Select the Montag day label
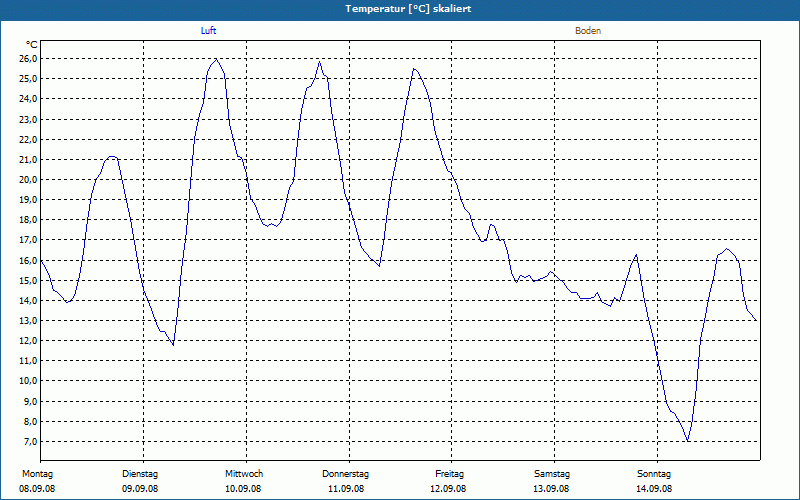The width and height of the screenshot is (800, 500). (x=37, y=474)
